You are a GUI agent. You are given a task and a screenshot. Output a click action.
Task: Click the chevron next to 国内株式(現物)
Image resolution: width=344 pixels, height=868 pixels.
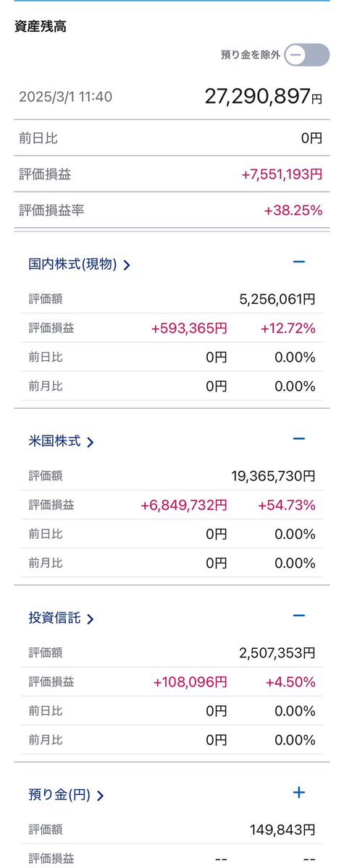127,265
